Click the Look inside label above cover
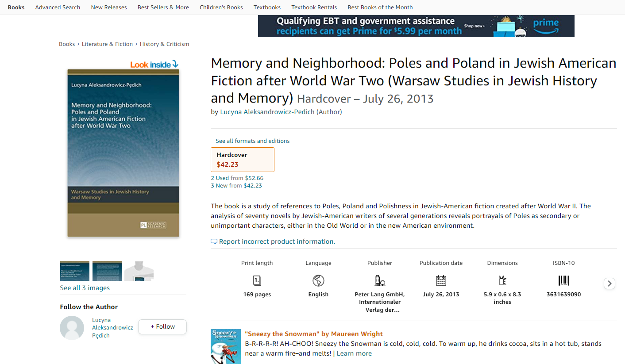The image size is (625, 364). click(154, 64)
